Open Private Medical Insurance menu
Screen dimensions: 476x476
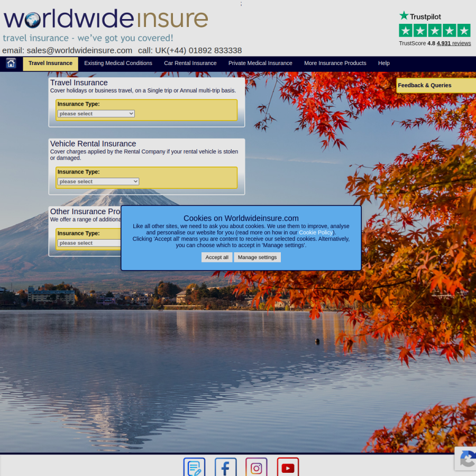[260, 63]
